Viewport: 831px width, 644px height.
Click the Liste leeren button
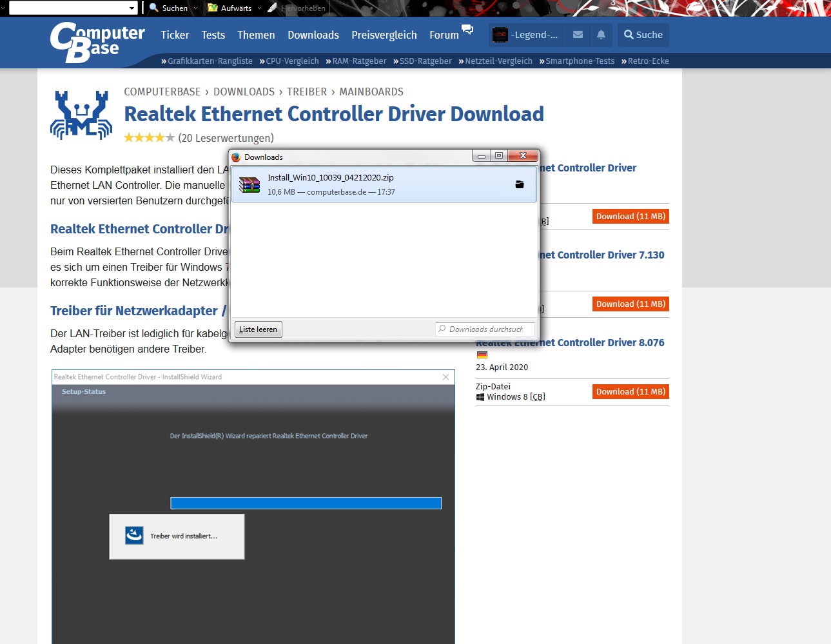coord(258,329)
